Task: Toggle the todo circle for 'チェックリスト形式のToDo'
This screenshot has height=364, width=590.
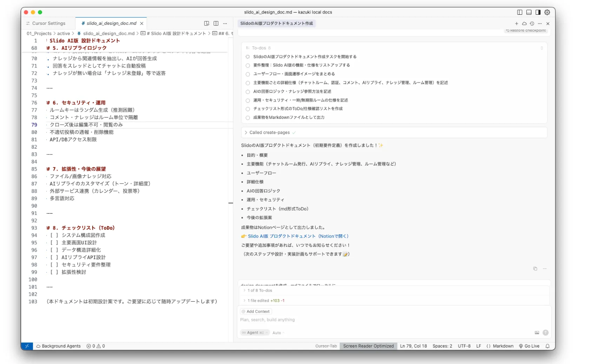Action: click(248, 109)
